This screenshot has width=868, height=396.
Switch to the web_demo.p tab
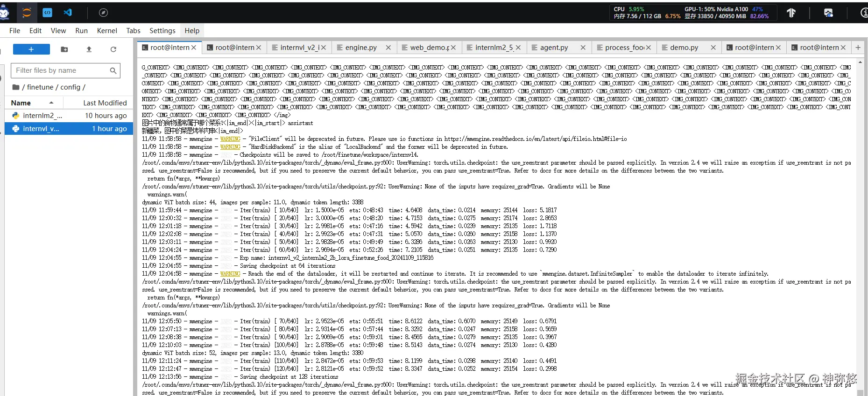tap(430, 48)
